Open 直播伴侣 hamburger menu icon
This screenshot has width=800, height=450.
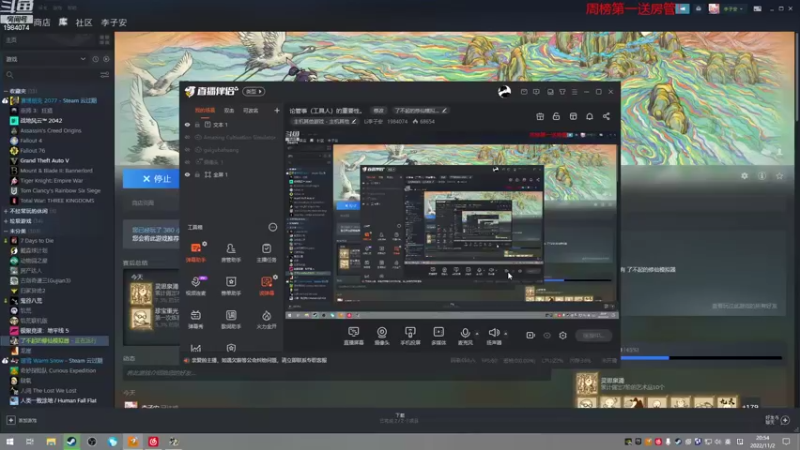coord(574,92)
